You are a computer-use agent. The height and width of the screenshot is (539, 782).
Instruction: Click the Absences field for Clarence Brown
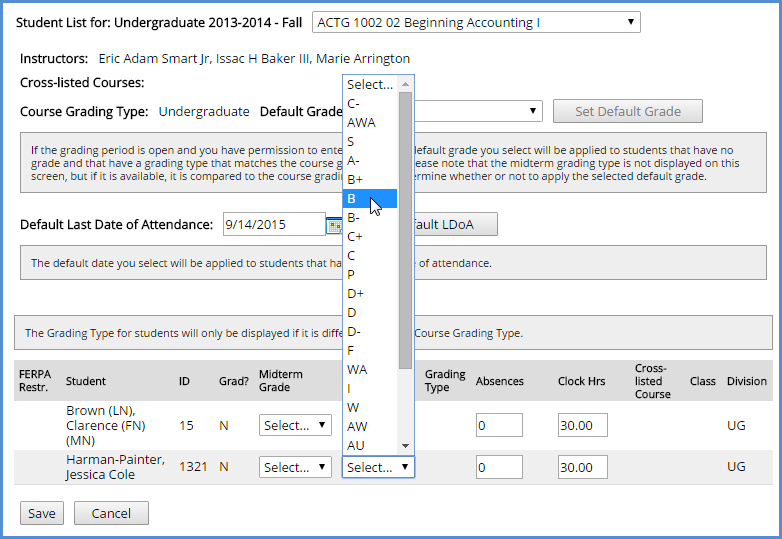click(x=499, y=425)
